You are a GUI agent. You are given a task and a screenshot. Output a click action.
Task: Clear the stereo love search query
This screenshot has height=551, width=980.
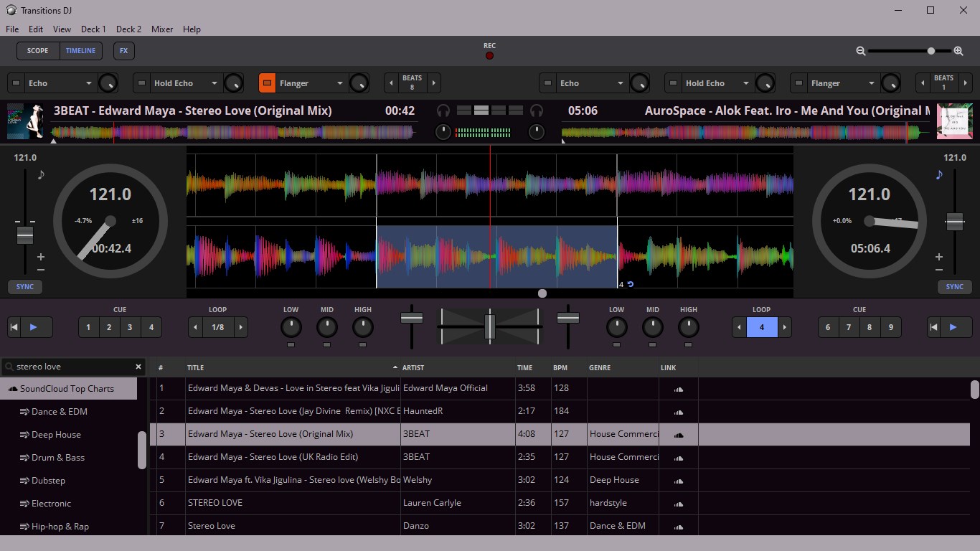point(138,367)
